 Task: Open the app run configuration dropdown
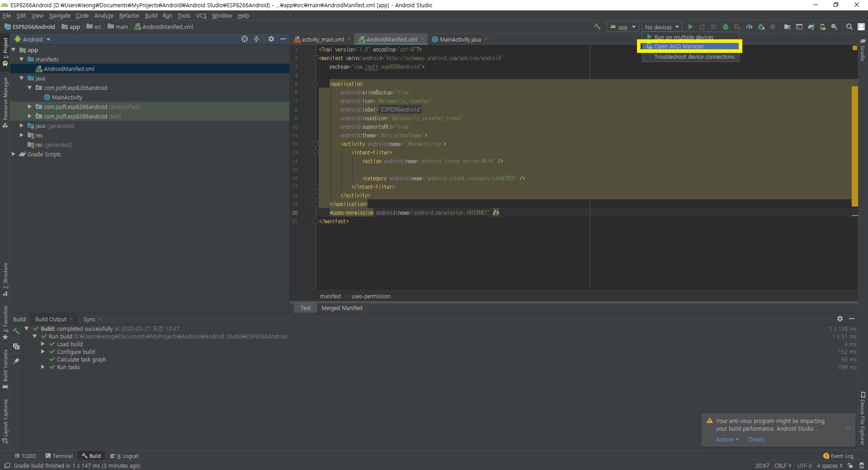(x=623, y=27)
